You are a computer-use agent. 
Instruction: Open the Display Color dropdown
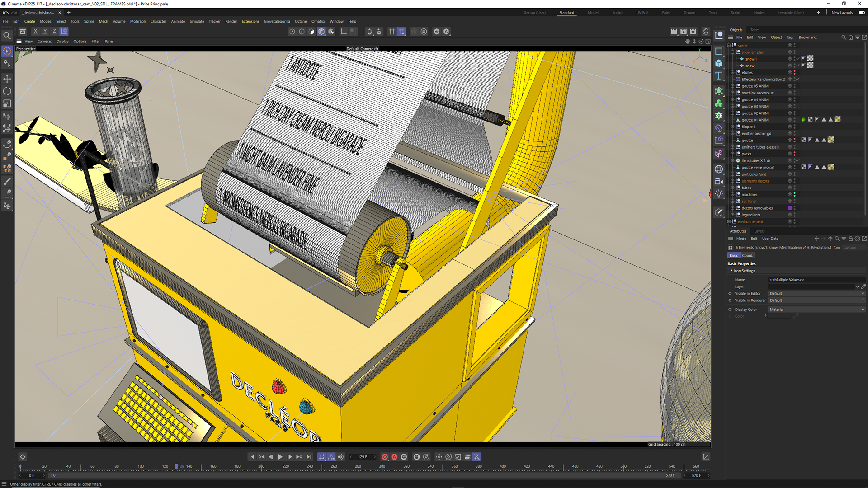coord(816,310)
